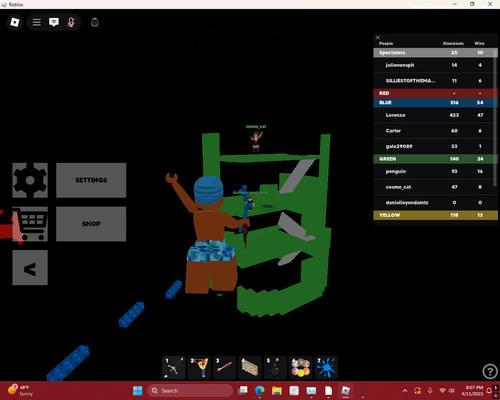Click the Roblox taskbar icon
Screen dimensions: 500x400
click(x=346, y=391)
